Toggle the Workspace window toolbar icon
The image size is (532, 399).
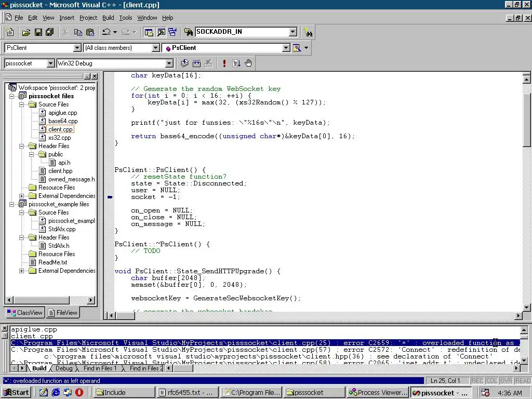coord(149,32)
